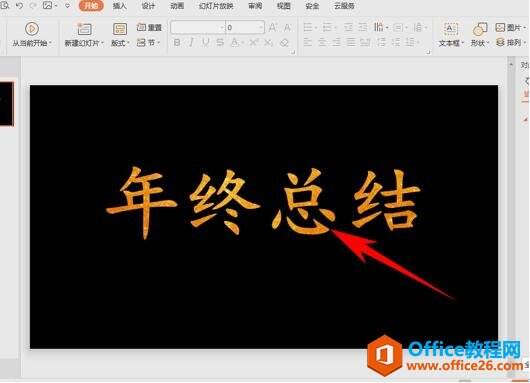
Task: Expand the 节 section dropdown
Action: coord(159,43)
